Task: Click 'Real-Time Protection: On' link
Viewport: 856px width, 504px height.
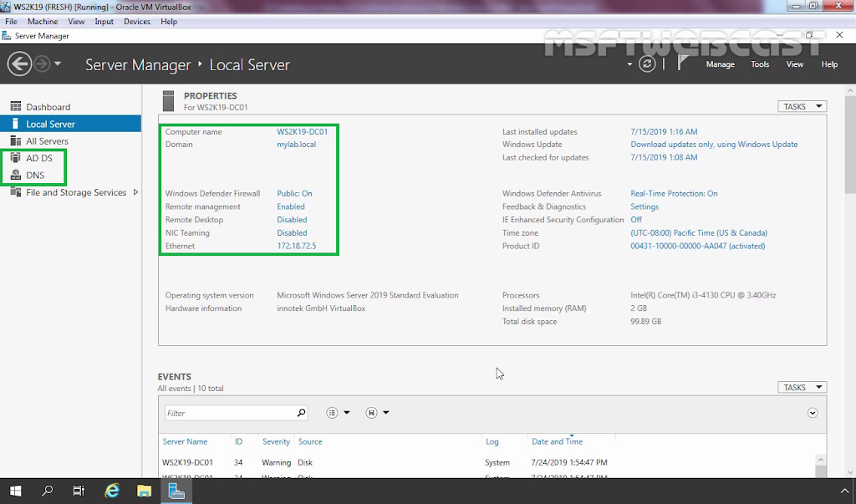Action: pyautogui.click(x=675, y=193)
